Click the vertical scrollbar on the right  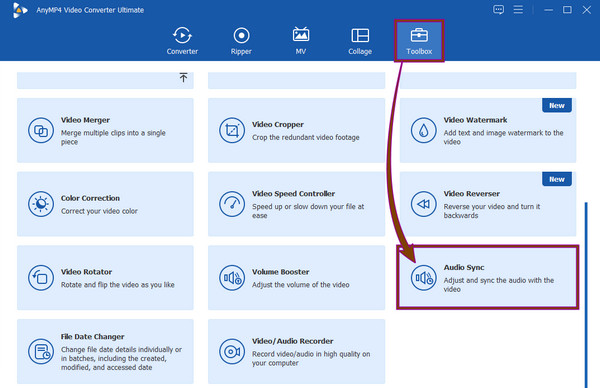coord(586,295)
